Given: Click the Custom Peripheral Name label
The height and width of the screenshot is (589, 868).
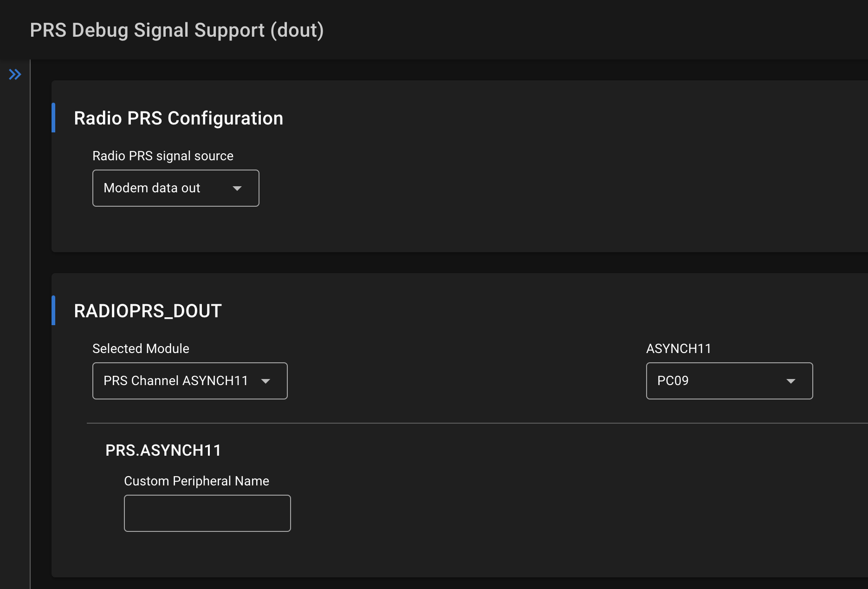Looking at the screenshot, I should (196, 481).
